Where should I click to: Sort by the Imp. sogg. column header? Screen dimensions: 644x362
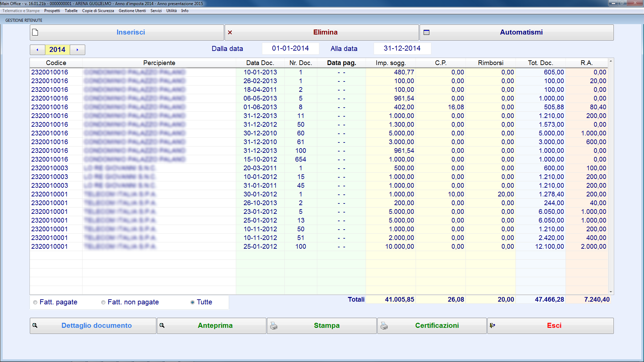point(391,63)
